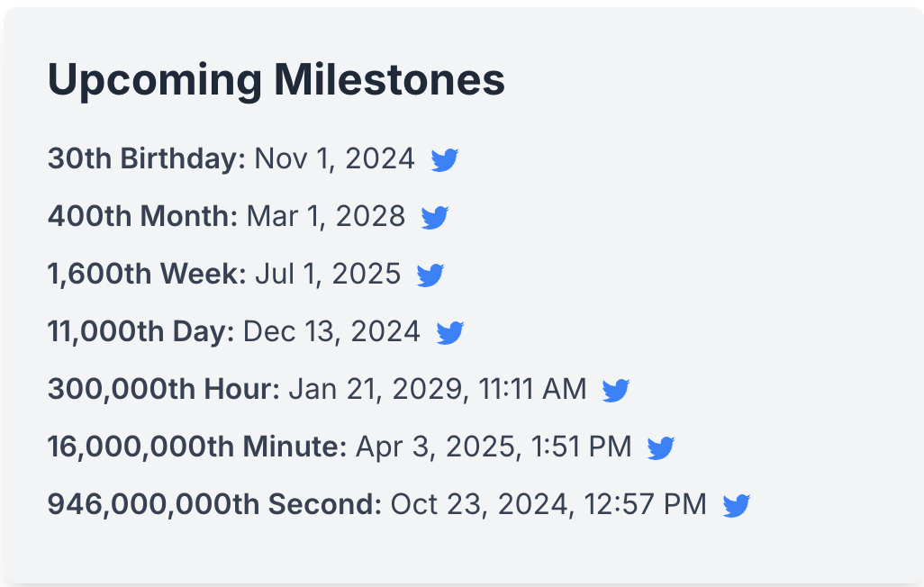The height and width of the screenshot is (587, 924).
Task: Click the Mar 1, 2028 date text
Action: [327, 216]
